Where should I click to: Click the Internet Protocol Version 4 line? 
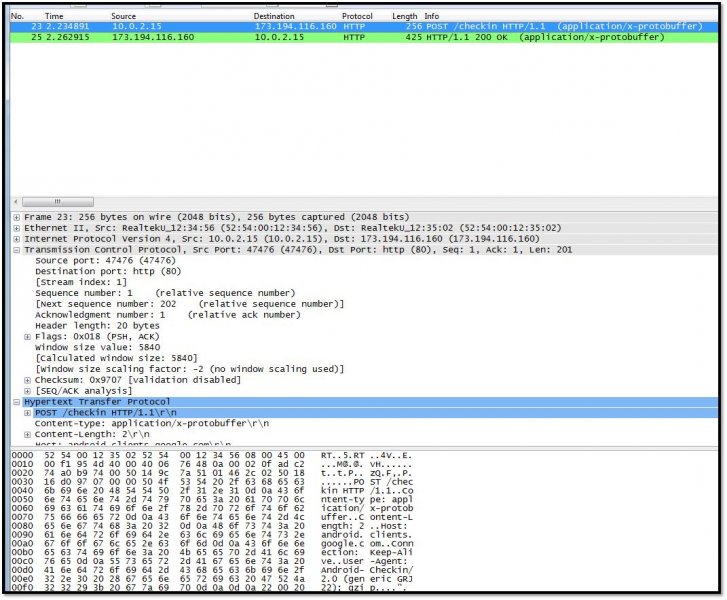pyautogui.click(x=282, y=239)
